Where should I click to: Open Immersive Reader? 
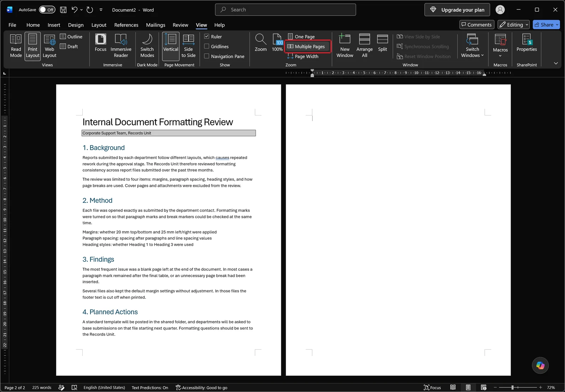[121, 46]
